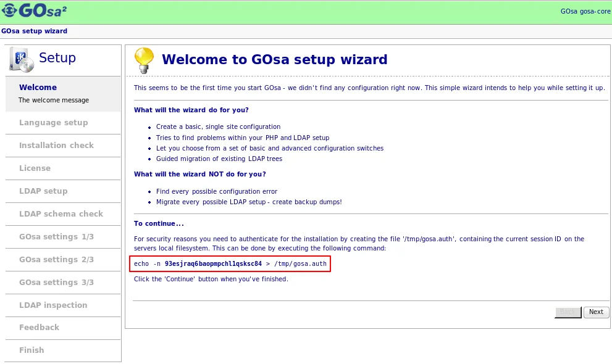This screenshot has height=364, width=612.
Task: Click 'What will the wizard do for you?' heading
Action: (x=191, y=110)
